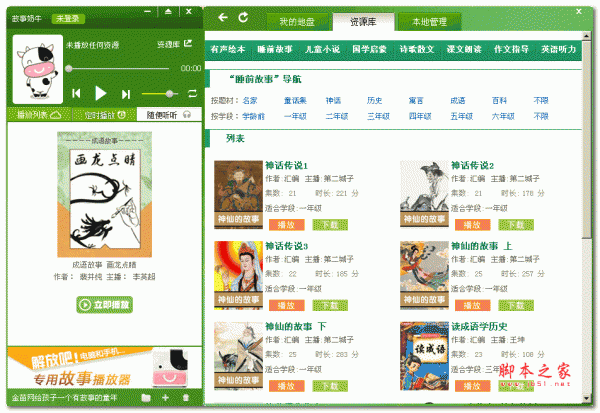The image size is (600, 413).
Task: Click the folder icon in bottom bar
Action: tap(146, 398)
